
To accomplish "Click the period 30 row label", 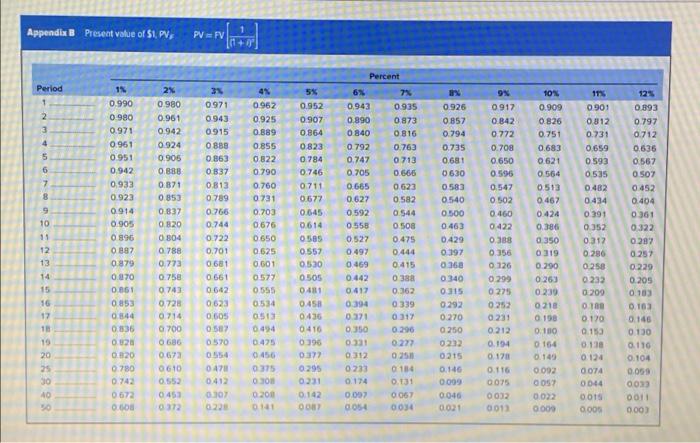I will 46,382.
